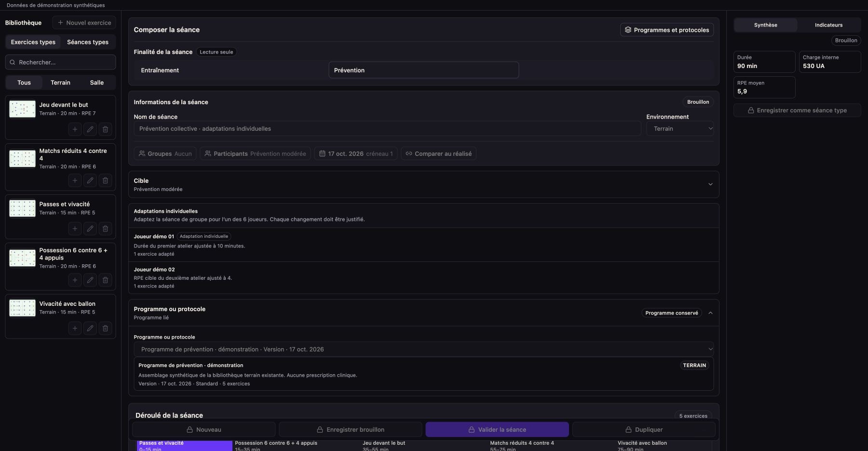Click the Nouvel exercice button

(x=84, y=23)
